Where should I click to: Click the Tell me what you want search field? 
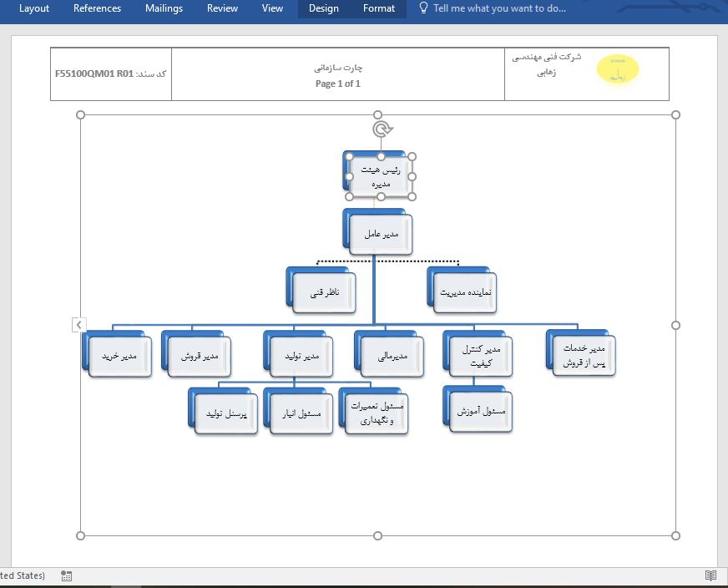[499, 8]
